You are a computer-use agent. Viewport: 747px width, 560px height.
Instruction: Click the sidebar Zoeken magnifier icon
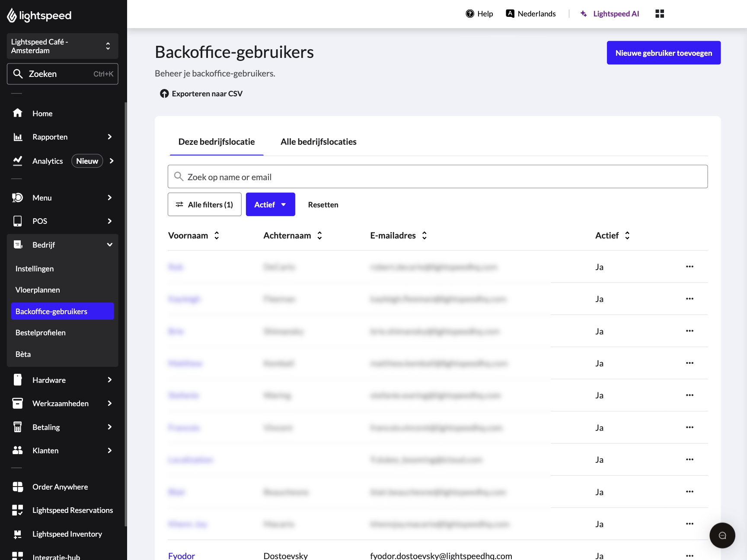click(18, 74)
